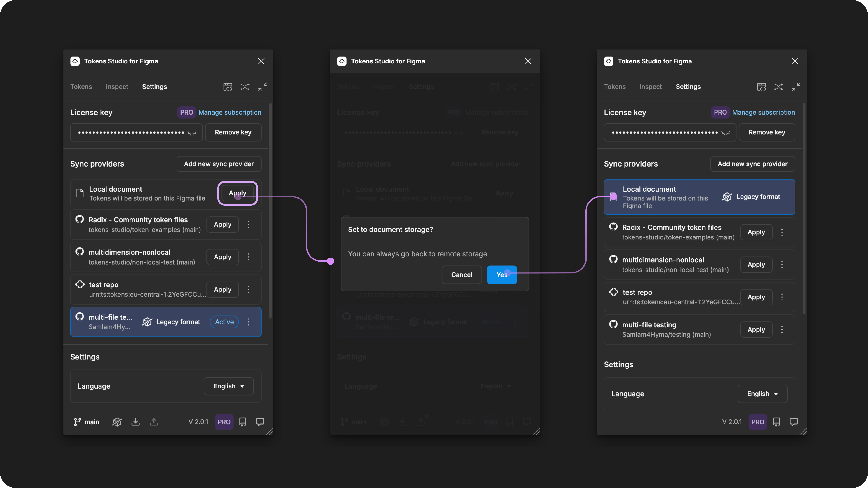Collapse left plugin window with arrows icon

tap(262, 87)
